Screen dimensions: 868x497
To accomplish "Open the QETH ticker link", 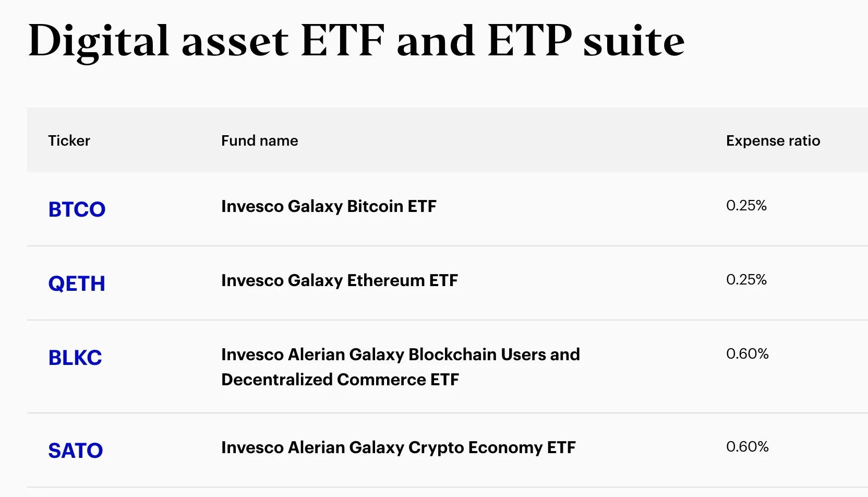I will (77, 283).
